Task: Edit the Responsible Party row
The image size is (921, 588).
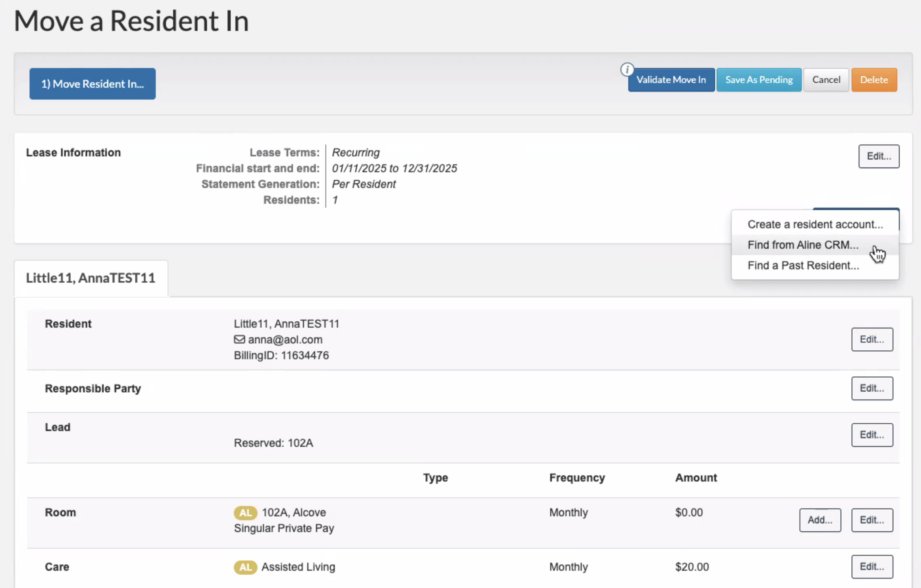Action: (872, 388)
